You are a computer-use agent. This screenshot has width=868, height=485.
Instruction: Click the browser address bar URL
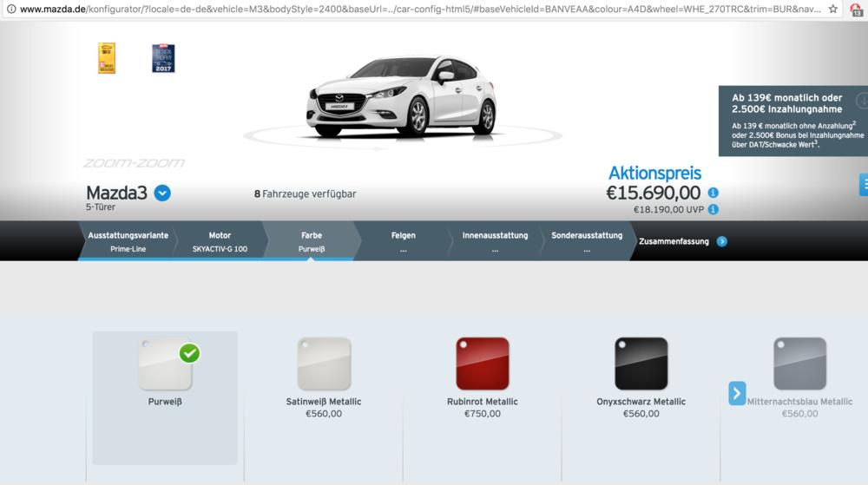click(x=421, y=9)
